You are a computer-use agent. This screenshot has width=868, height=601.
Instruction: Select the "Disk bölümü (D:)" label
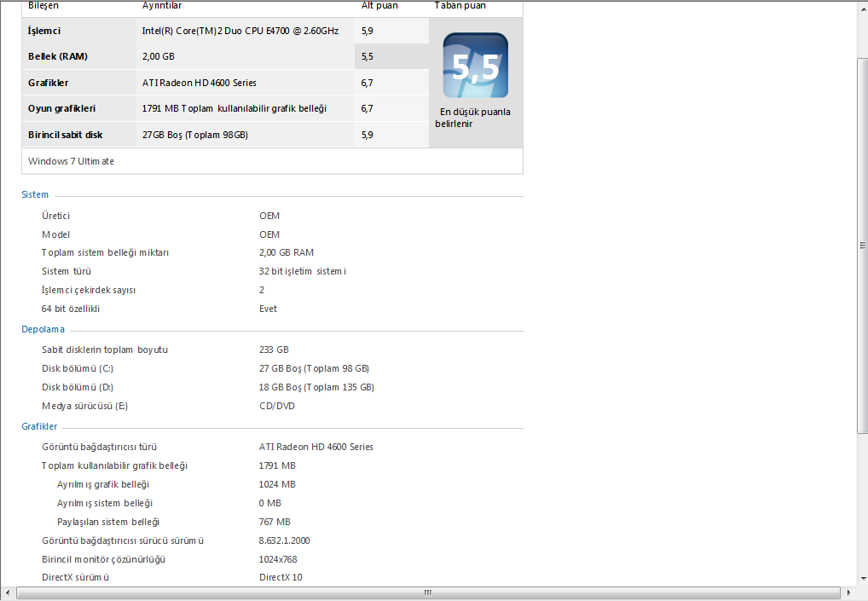[x=78, y=387]
